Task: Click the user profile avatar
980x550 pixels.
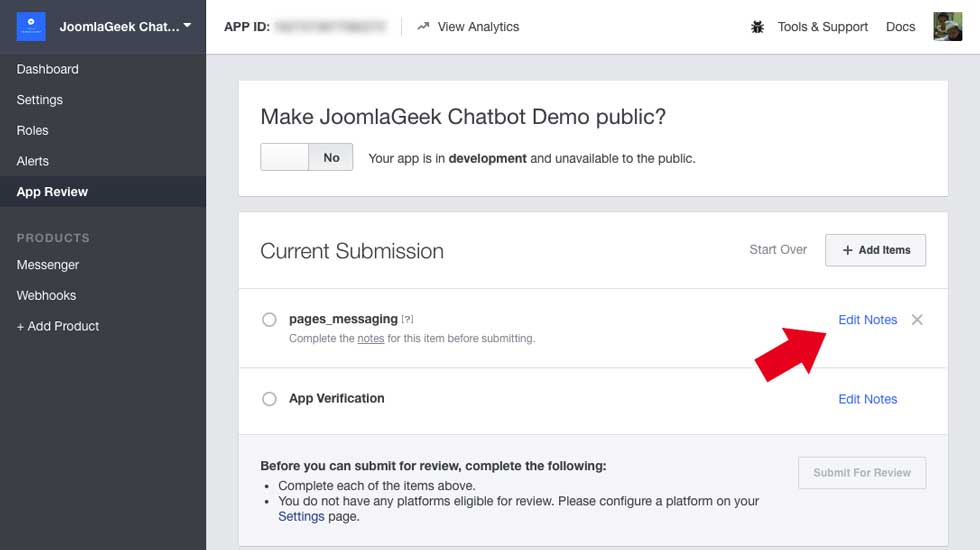Action: (x=948, y=26)
